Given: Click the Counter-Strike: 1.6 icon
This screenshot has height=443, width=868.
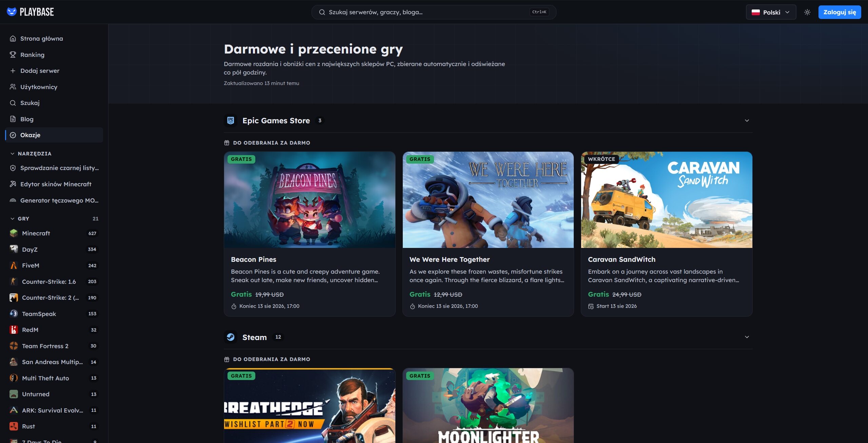Looking at the screenshot, I should (x=14, y=281).
